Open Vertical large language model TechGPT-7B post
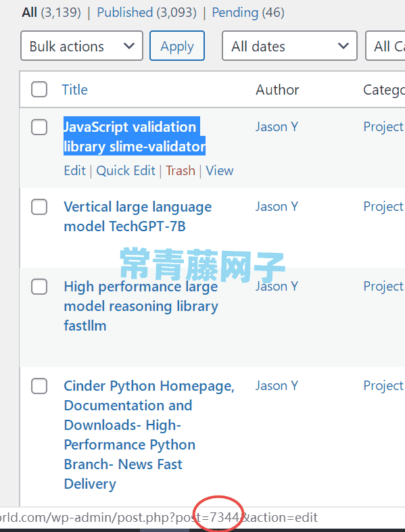The image size is (405, 532). pos(137,216)
